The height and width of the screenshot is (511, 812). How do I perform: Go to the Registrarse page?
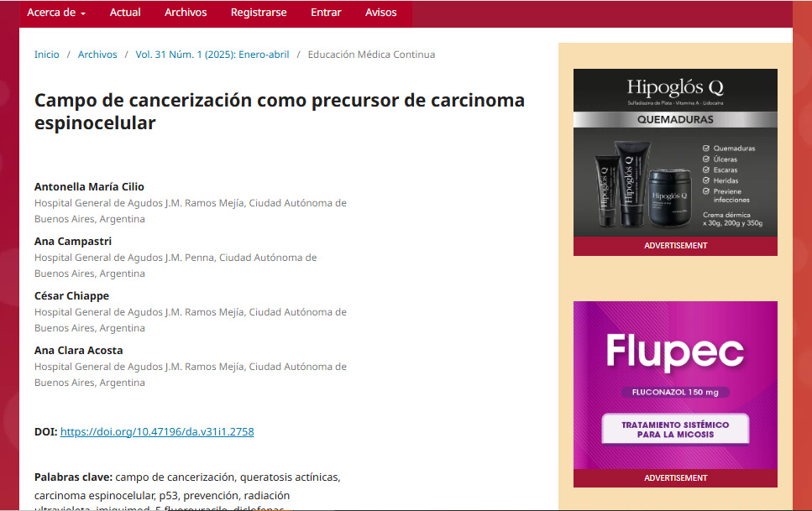[259, 13]
